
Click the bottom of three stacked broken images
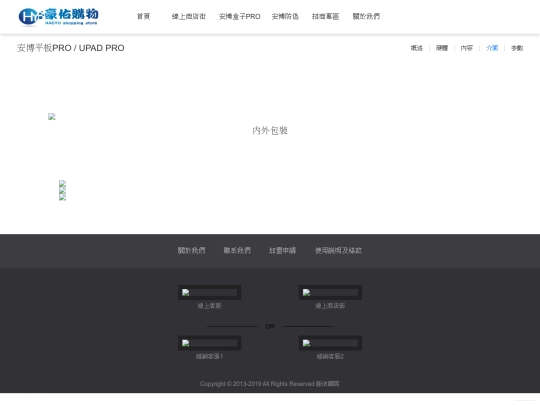coord(62,197)
